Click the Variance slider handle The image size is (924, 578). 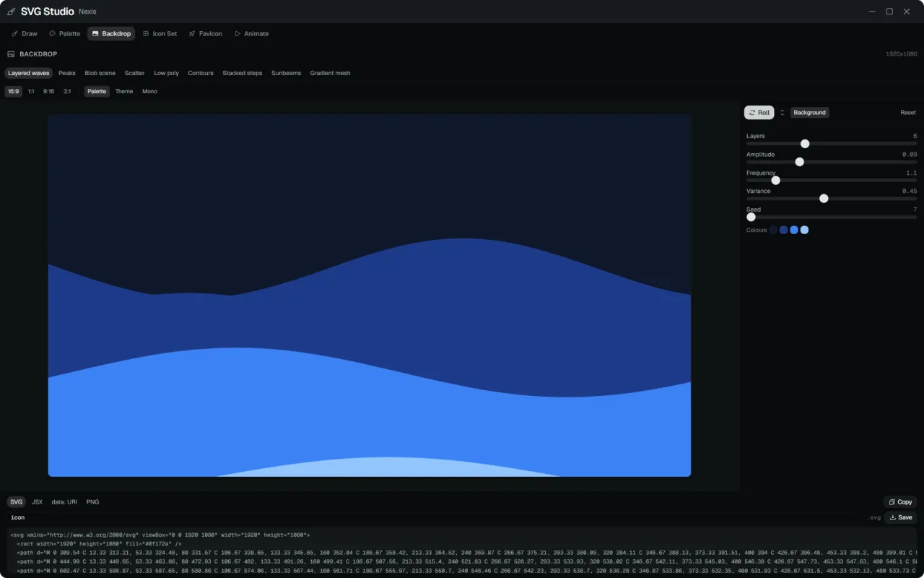pos(824,199)
